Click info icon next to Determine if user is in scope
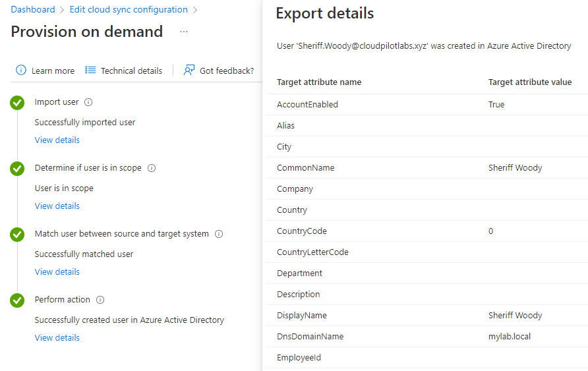 (152, 168)
